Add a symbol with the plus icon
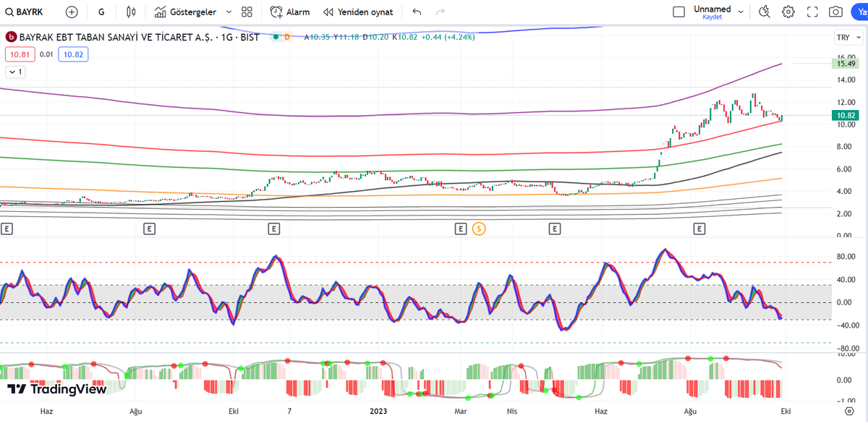This screenshot has width=868, height=434. tap(72, 12)
